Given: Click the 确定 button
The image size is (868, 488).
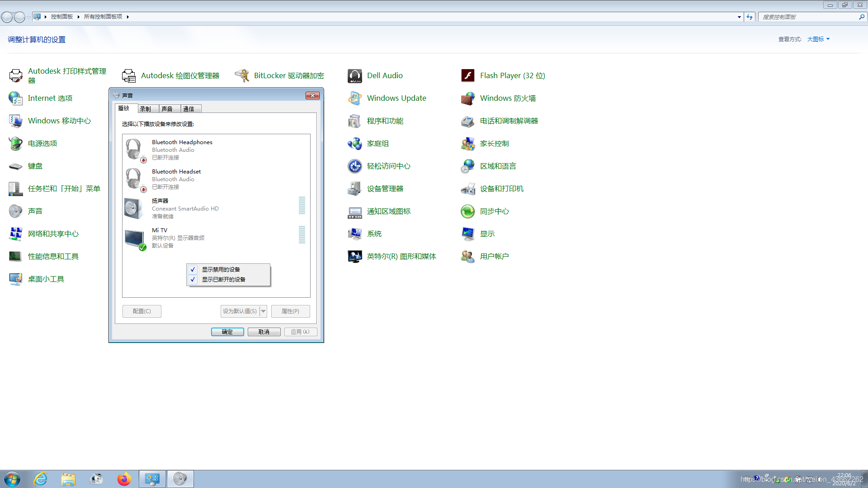Looking at the screenshot, I should pyautogui.click(x=227, y=332).
